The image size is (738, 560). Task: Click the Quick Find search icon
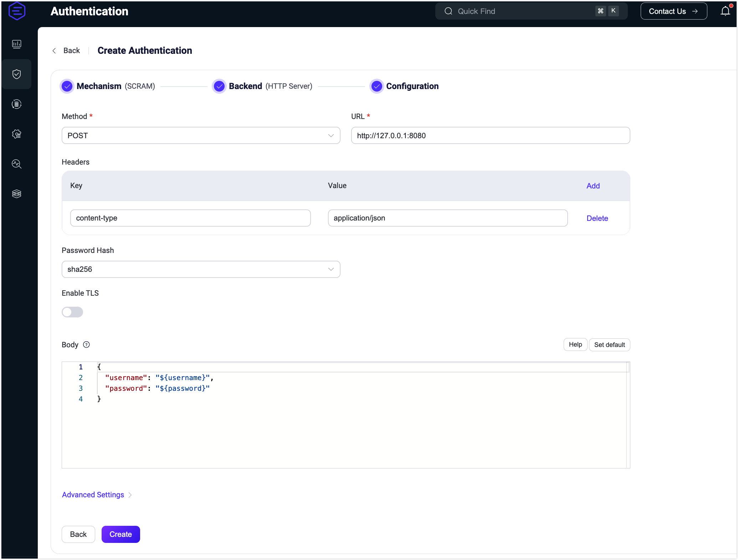point(449,11)
